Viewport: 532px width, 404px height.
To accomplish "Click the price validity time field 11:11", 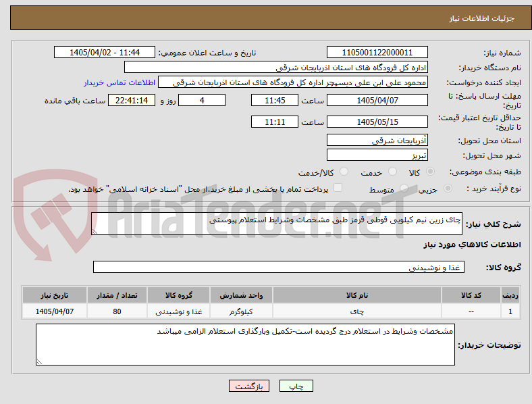I will pyautogui.click(x=275, y=122).
